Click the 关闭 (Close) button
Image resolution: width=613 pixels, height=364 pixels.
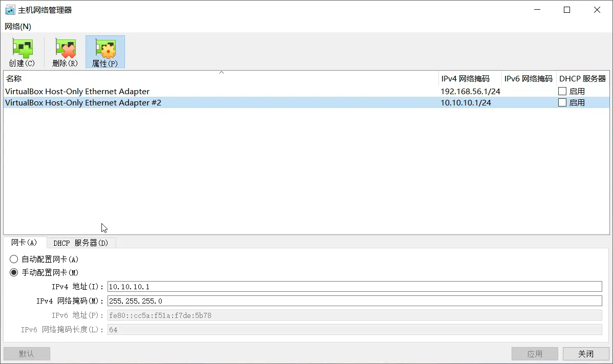tap(585, 353)
